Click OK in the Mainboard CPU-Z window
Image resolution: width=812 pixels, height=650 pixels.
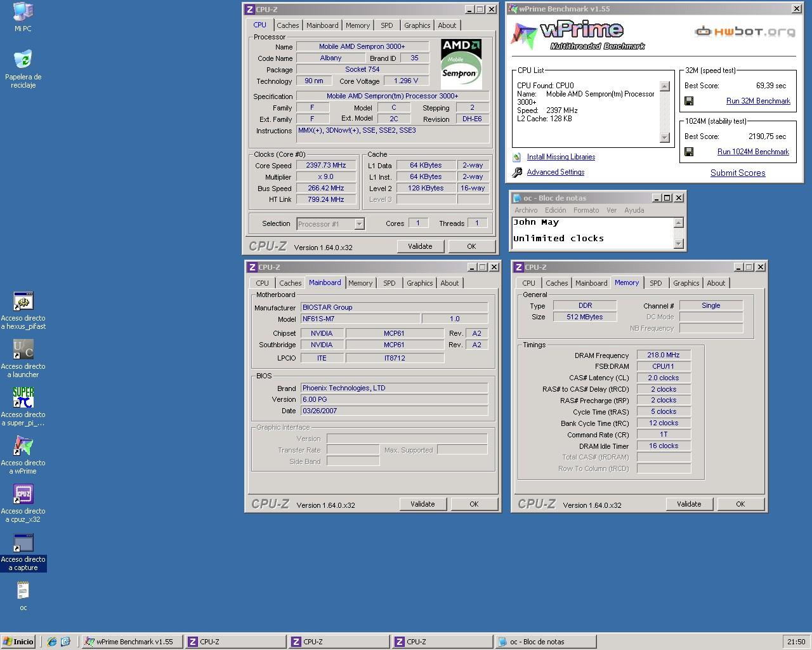(474, 504)
